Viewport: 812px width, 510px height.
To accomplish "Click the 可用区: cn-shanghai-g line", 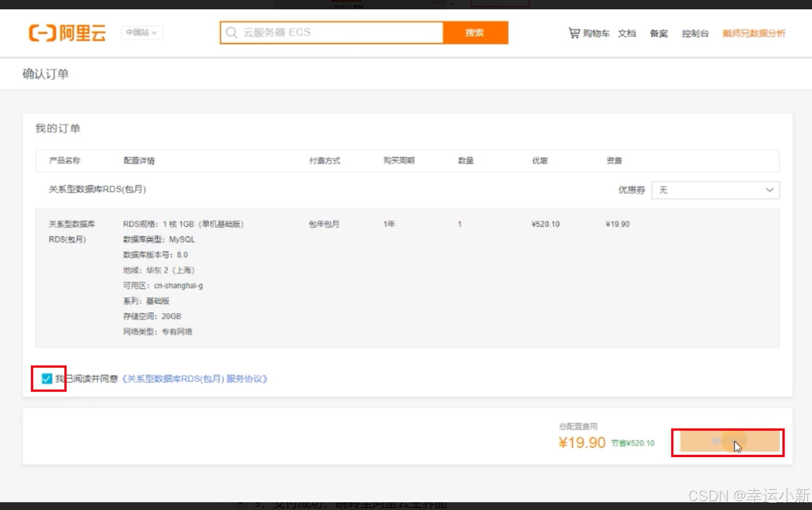I will 163,286.
